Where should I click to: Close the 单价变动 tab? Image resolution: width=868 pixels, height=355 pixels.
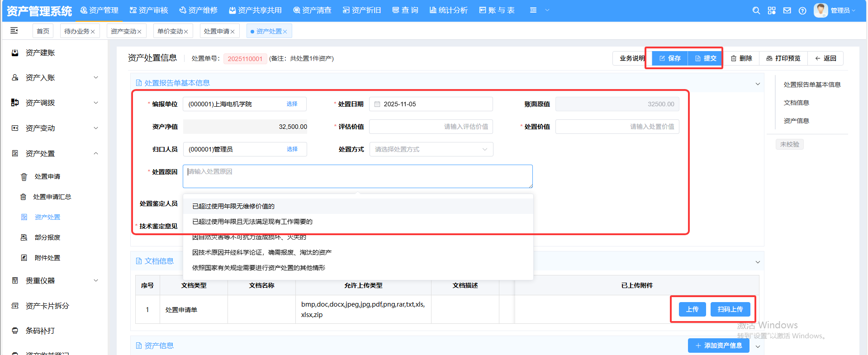point(186,32)
